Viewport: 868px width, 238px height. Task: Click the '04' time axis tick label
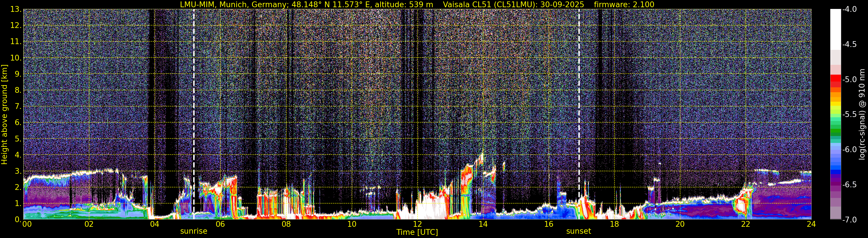155,224
